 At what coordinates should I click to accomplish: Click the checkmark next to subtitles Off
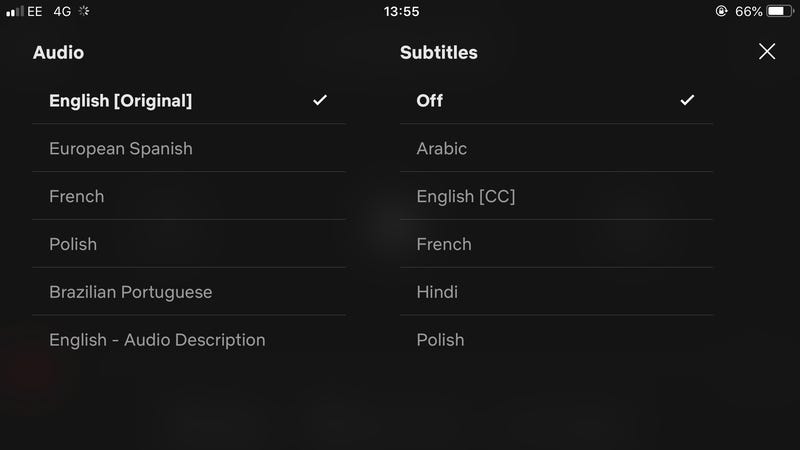(x=687, y=100)
